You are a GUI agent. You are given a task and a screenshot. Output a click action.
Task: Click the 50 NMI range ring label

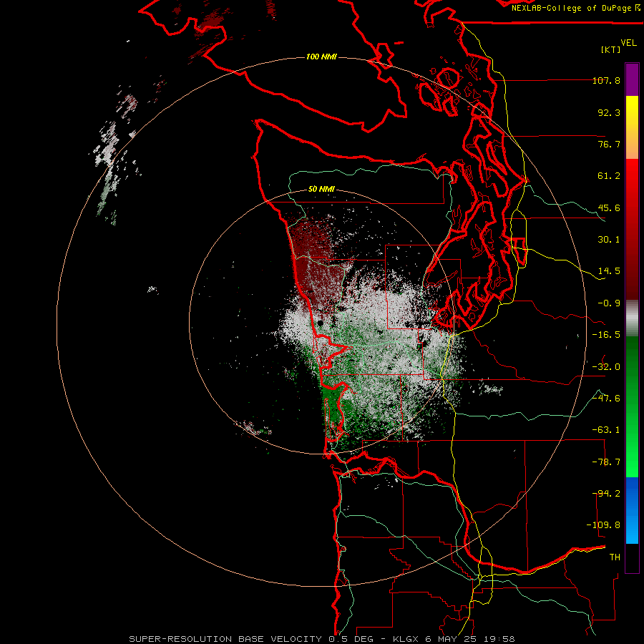pos(321,189)
